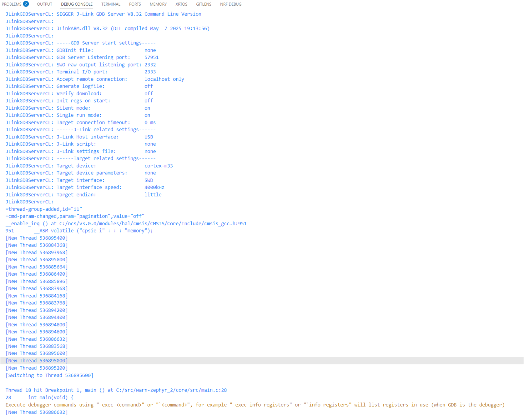Click the New Thread 536884168 line
The height and width of the screenshot is (420, 524).
(37, 296)
